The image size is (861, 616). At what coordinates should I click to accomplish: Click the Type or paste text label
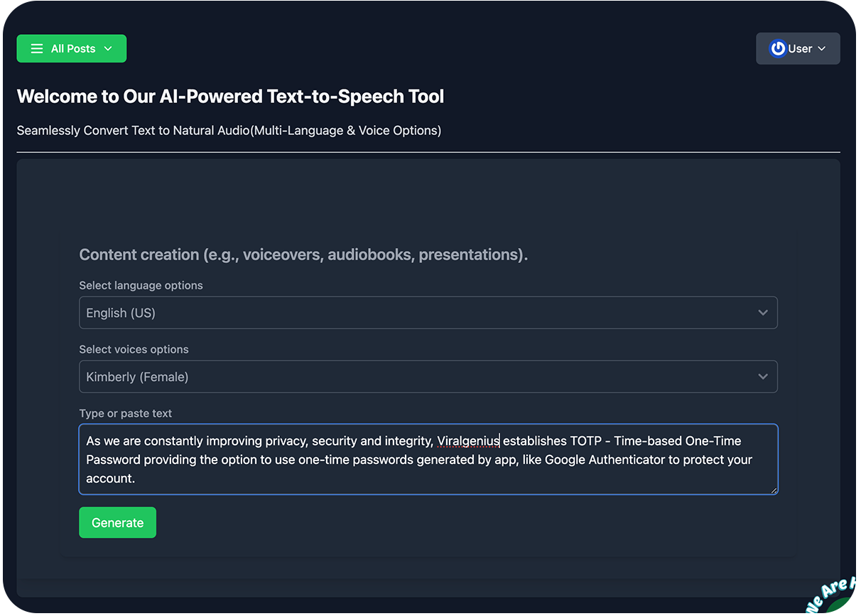(x=125, y=414)
